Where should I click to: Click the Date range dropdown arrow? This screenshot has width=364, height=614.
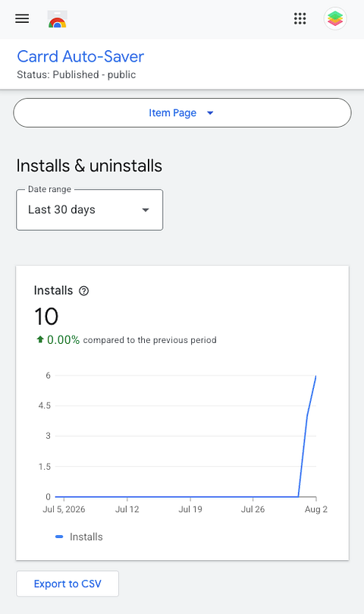[x=146, y=210]
